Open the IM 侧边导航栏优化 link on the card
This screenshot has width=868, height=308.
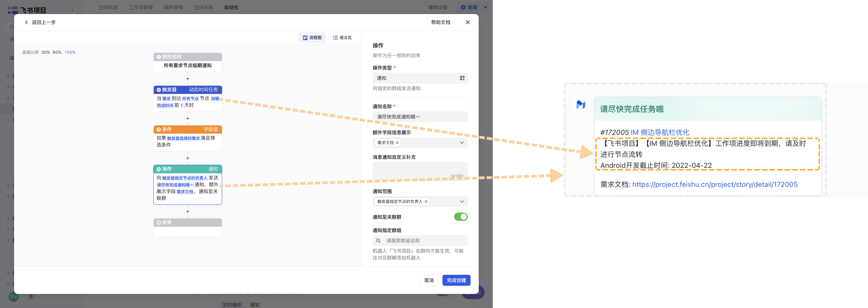pyautogui.click(x=660, y=132)
